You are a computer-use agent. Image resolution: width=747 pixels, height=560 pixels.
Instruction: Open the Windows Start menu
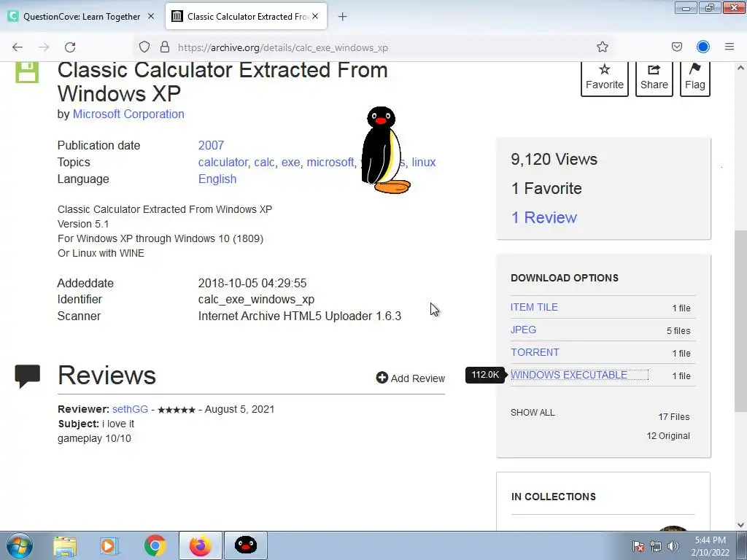coord(20,545)
